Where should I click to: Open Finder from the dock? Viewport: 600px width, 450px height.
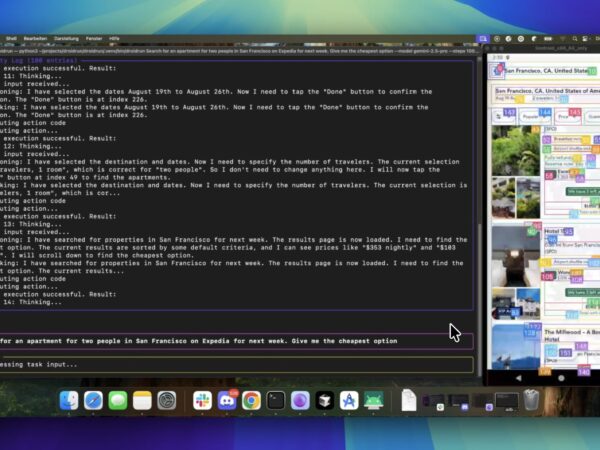(x=69, y=400)
